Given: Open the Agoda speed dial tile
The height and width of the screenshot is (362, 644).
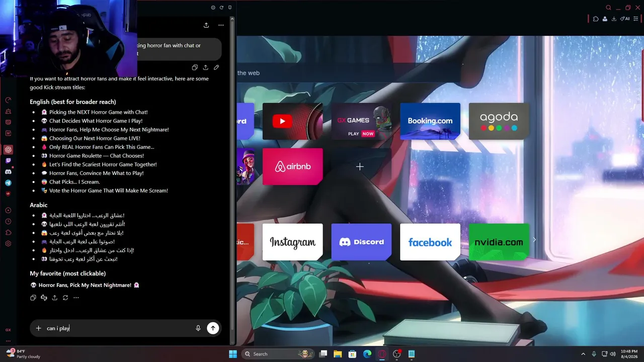Looking at the screenshot, I should pos(499,121).
